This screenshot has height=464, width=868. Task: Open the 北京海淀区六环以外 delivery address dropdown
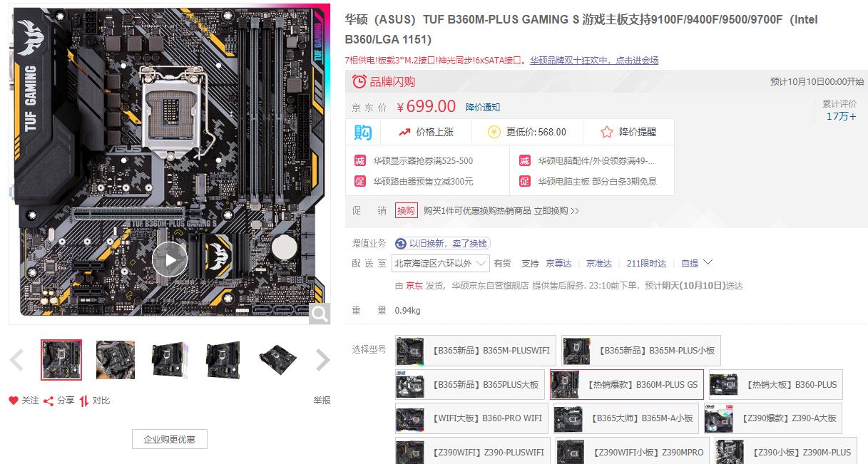click(441, 264)
